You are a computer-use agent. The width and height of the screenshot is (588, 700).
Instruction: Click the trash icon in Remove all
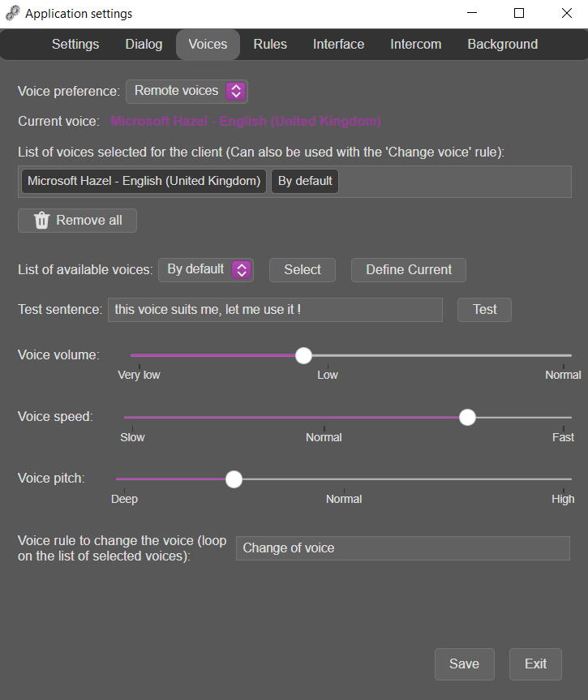click(x=41, y=220)
